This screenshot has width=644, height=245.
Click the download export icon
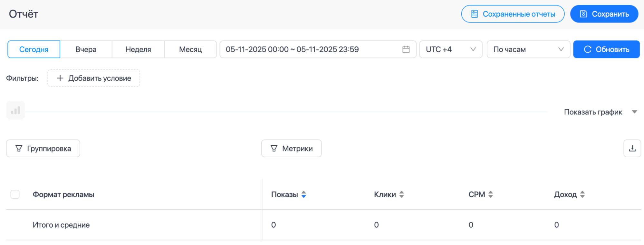tap(632, 148)
